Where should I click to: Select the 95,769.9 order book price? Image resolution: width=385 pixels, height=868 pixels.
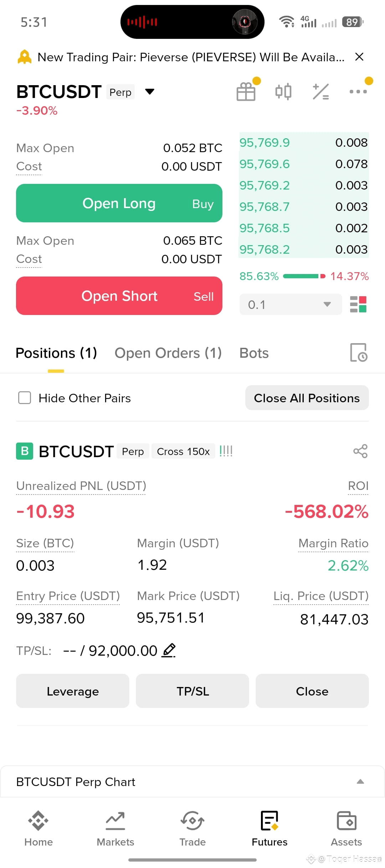pyautogui.click(x=265, y=143)
